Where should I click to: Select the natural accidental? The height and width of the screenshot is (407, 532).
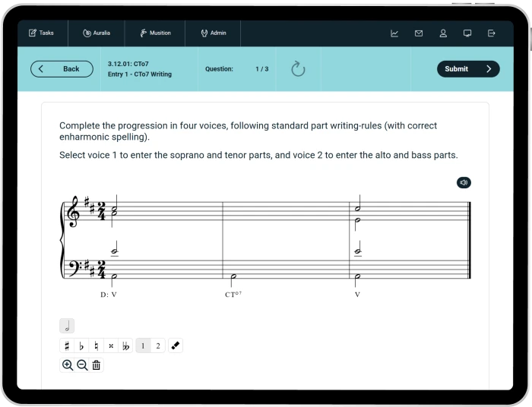(x=96, y=346)
